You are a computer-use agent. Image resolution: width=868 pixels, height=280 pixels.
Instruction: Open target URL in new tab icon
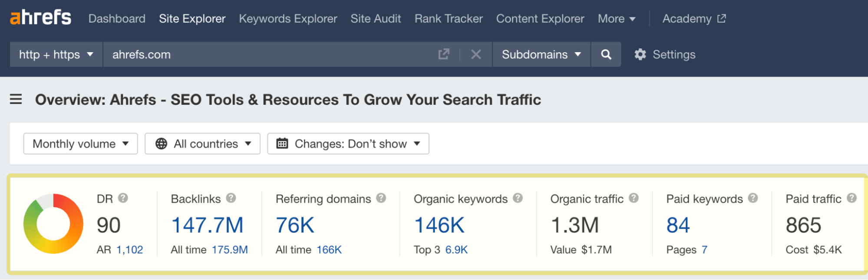point(444,54)
